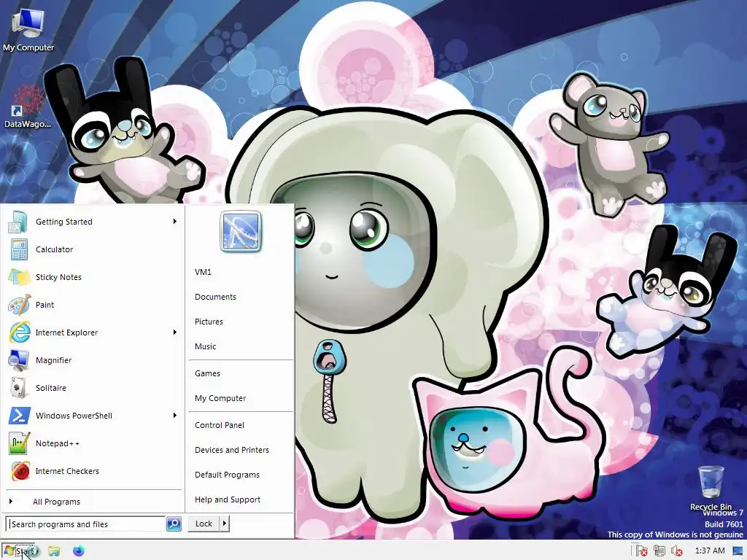Open Windows PowerShell
Screen dimensions: 747x560
[x=93, y=415]
